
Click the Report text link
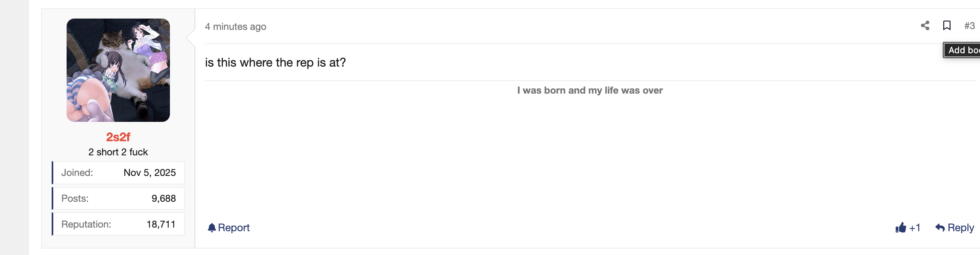click(234, 228)
